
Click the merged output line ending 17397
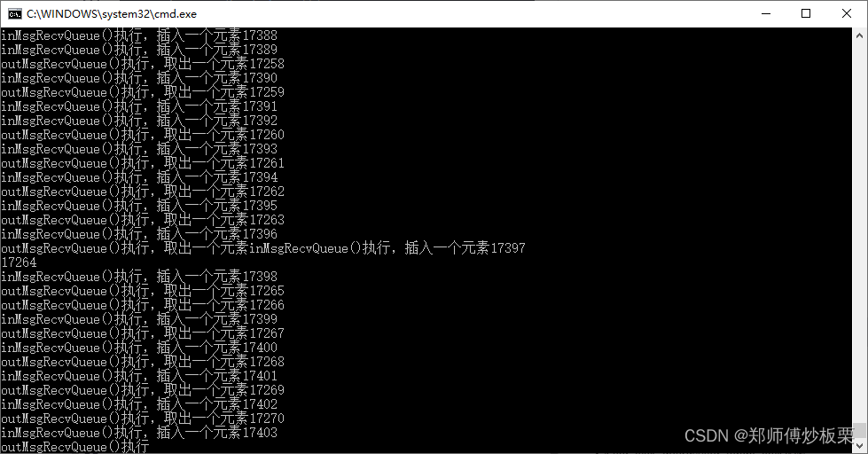tap(263, 248)
